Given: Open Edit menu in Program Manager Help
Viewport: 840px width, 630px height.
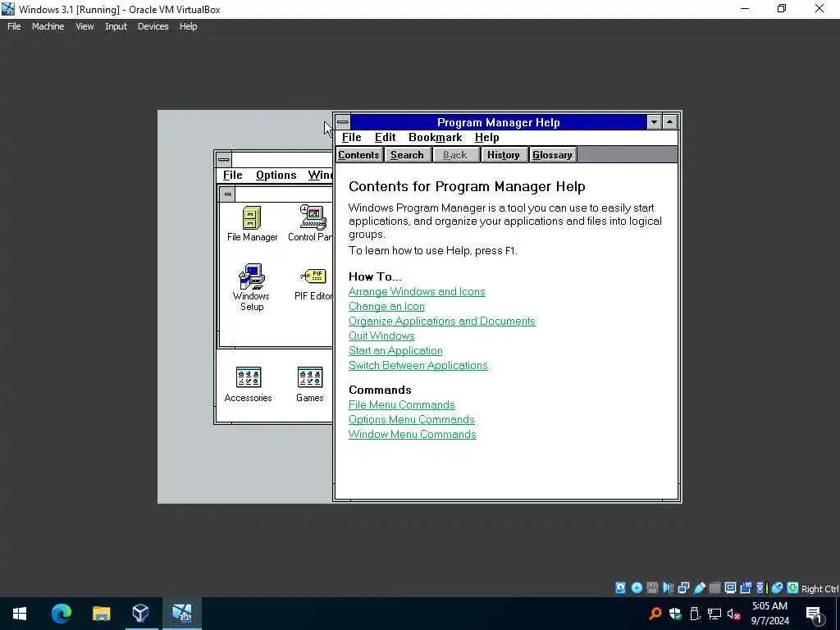Looking at the screenshot, I should click(386, 138).
